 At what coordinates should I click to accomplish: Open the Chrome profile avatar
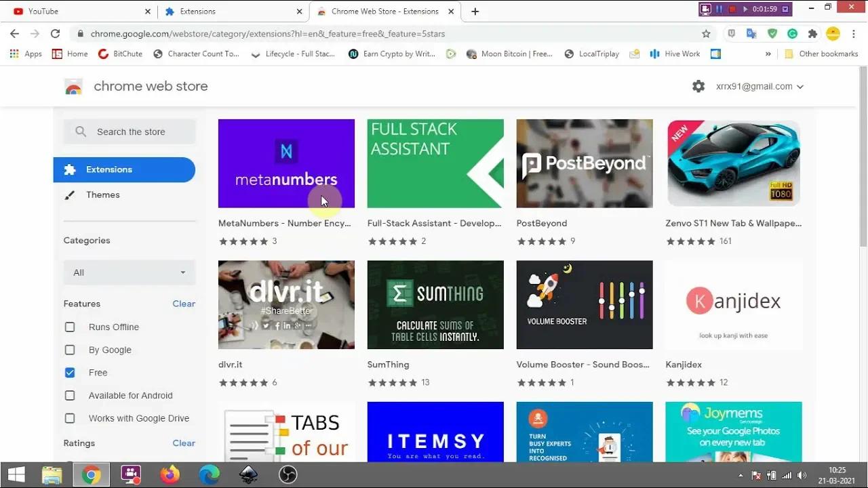click(833, 33)
